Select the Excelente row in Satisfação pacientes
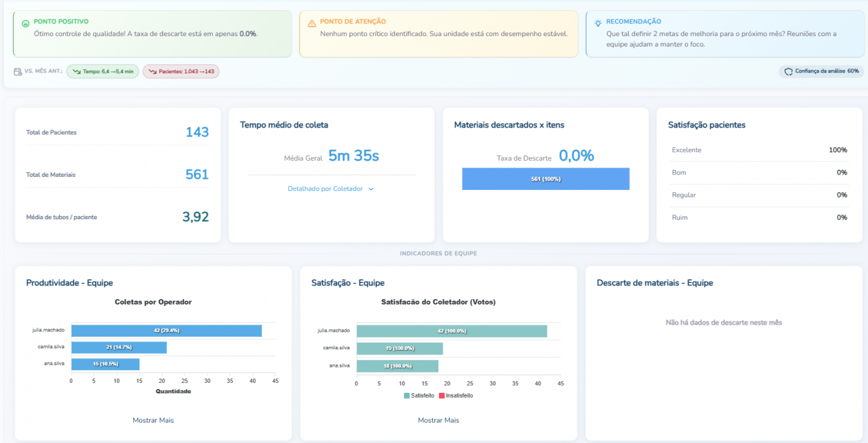 (x=759, y=150)
